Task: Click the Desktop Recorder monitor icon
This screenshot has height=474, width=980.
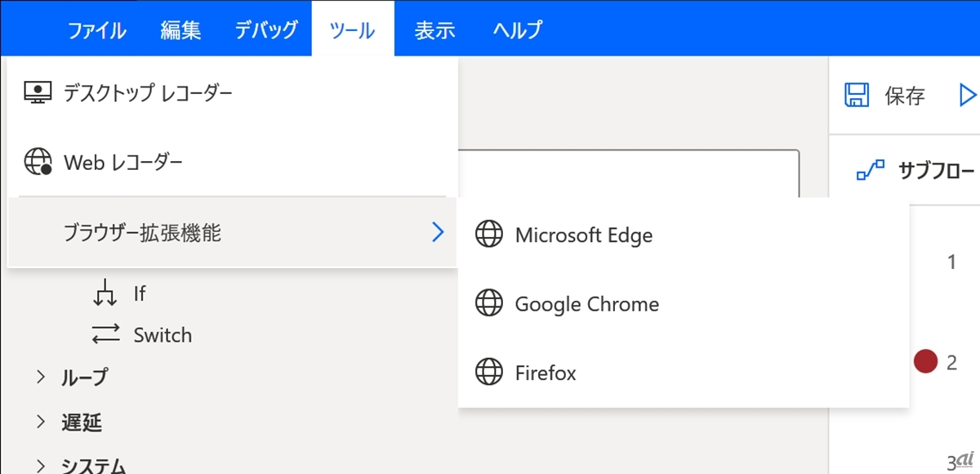Action: click(38, 93)
